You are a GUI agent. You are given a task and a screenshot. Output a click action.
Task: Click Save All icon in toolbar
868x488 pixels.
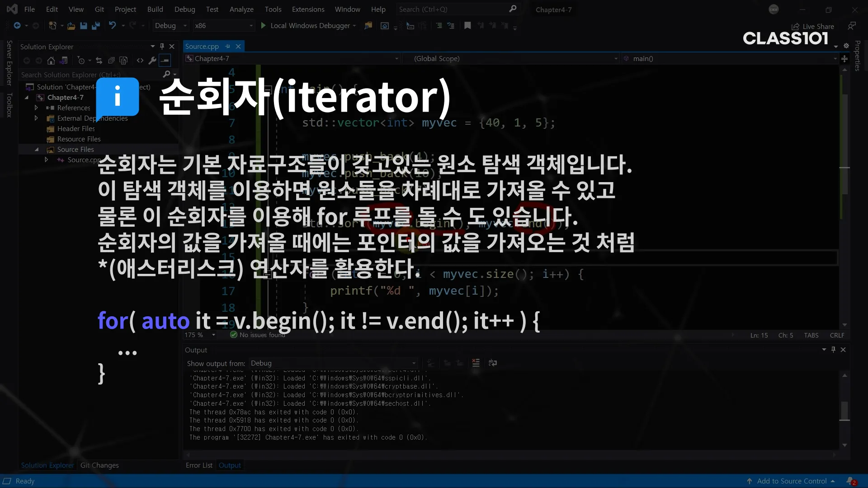pyautogui.click(x=95, y=26)
